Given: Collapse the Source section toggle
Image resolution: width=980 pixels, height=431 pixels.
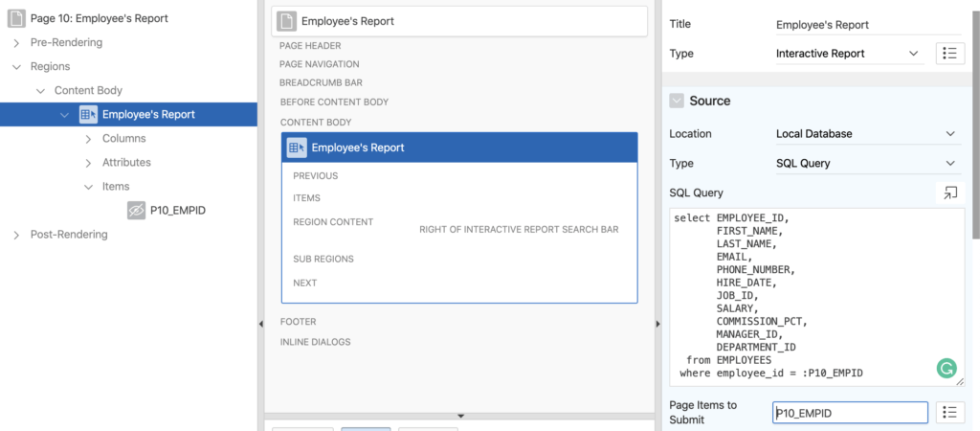Looking at the screenshot, I should (677, 101).
